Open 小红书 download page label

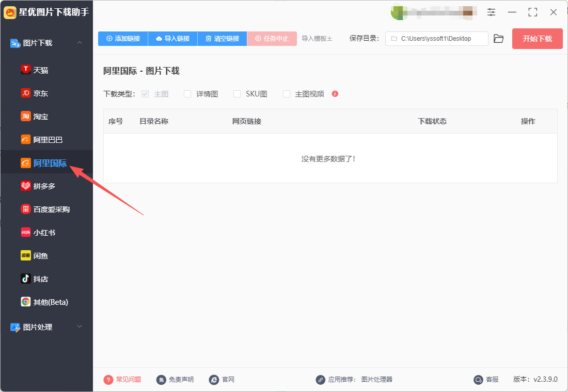coord(44,233)
